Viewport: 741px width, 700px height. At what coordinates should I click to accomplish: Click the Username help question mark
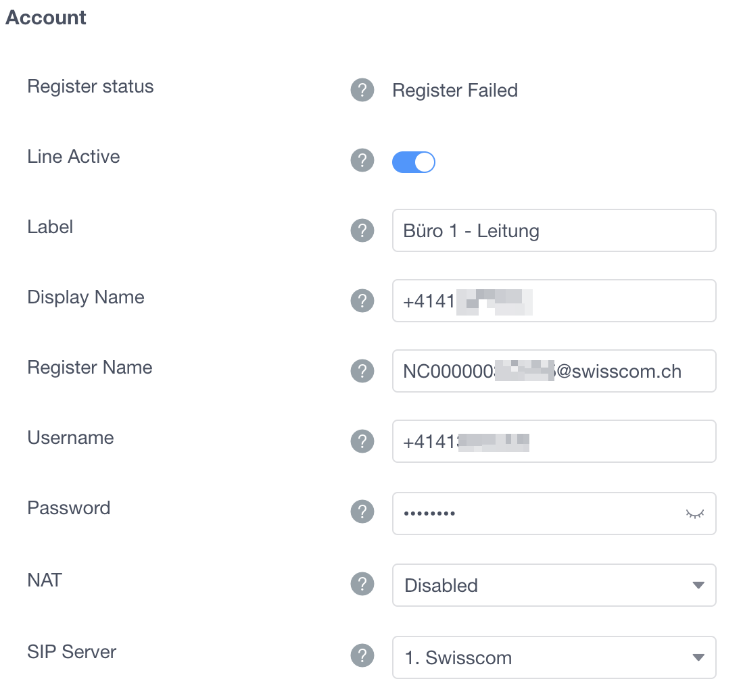(x=362, y=442)
